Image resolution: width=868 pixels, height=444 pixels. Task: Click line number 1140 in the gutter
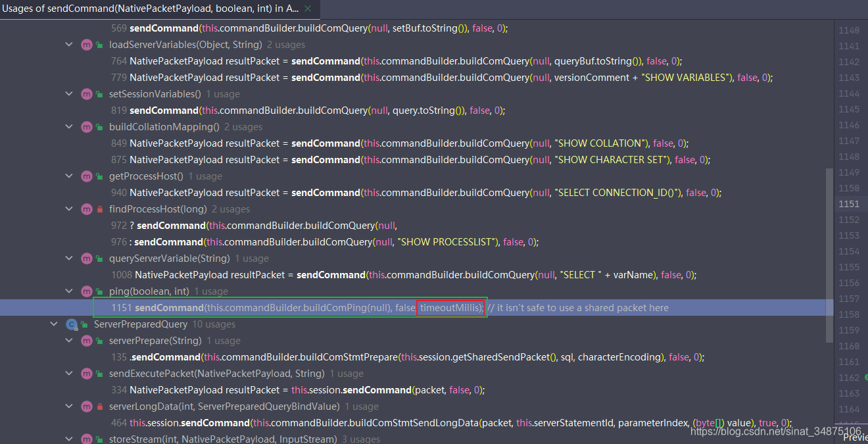tap(849, 30)
